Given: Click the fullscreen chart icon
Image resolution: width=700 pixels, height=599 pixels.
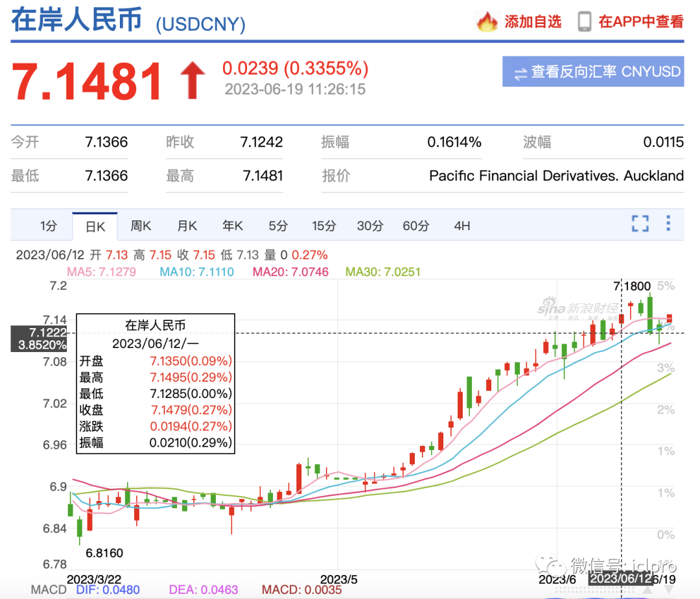Looking at the screenshot, I should 640,224.
